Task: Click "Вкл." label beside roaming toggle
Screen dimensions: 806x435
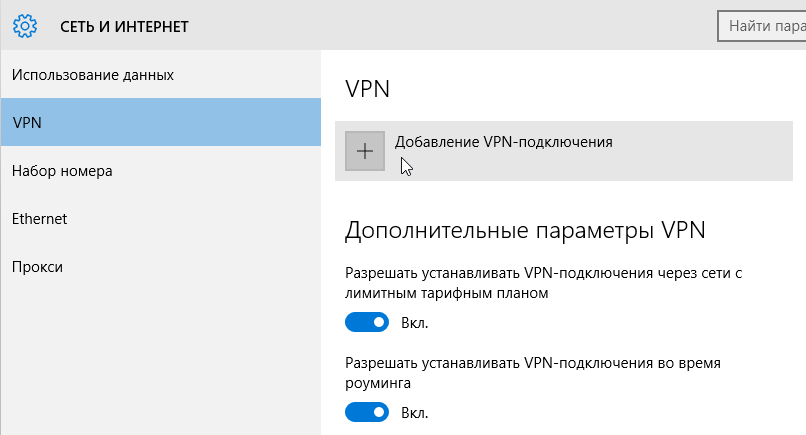Action: [415, 413]
